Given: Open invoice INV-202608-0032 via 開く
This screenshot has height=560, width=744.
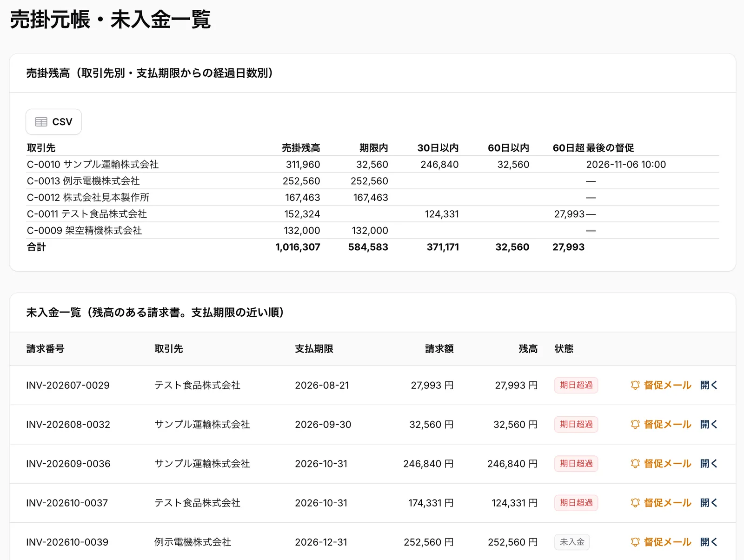Looking at the screenshot, I should (x=709, y=424).
